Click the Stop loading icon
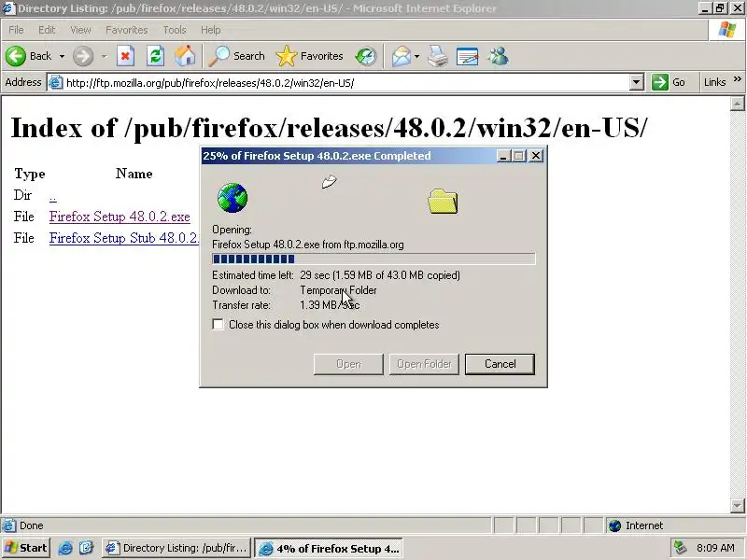 tap(125, 56)
